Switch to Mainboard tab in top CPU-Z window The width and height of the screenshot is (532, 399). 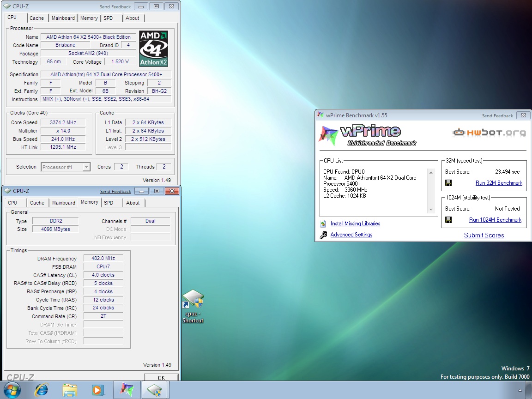pos(63,18)
